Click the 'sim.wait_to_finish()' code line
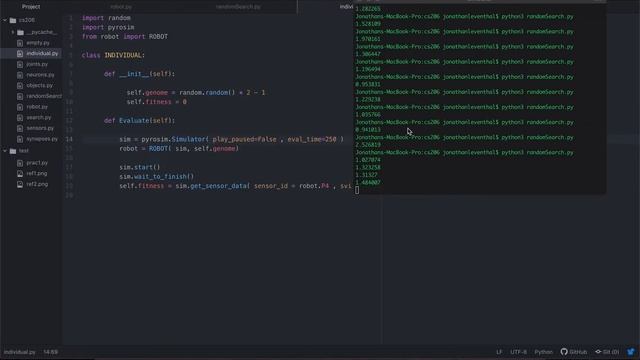This screenshot has width=640, height=360. pos(157,176)
